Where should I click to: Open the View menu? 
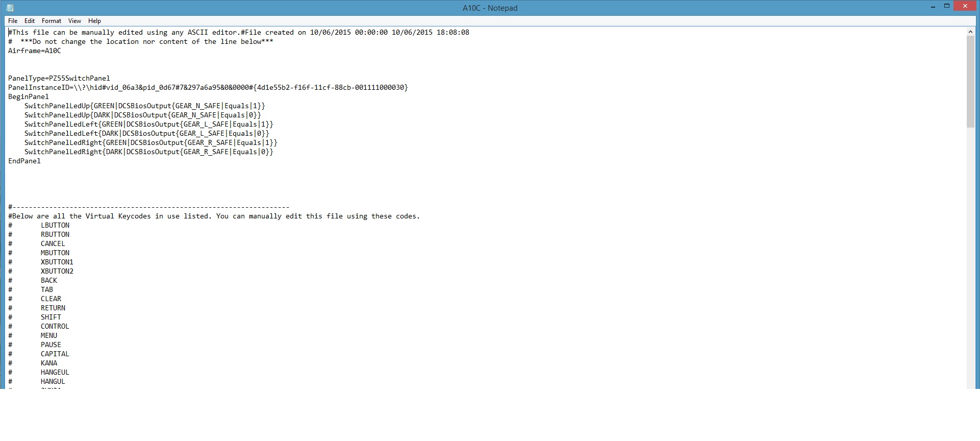(74, 21)
